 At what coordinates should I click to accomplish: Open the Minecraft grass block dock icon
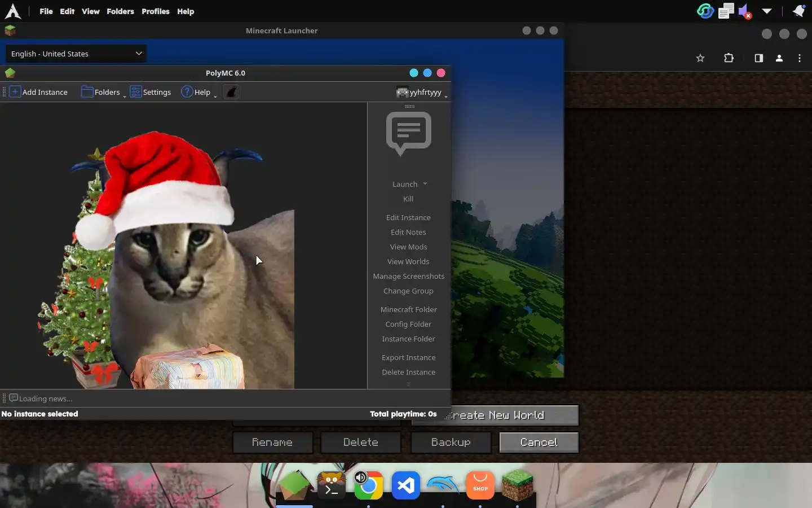[518, 485]
